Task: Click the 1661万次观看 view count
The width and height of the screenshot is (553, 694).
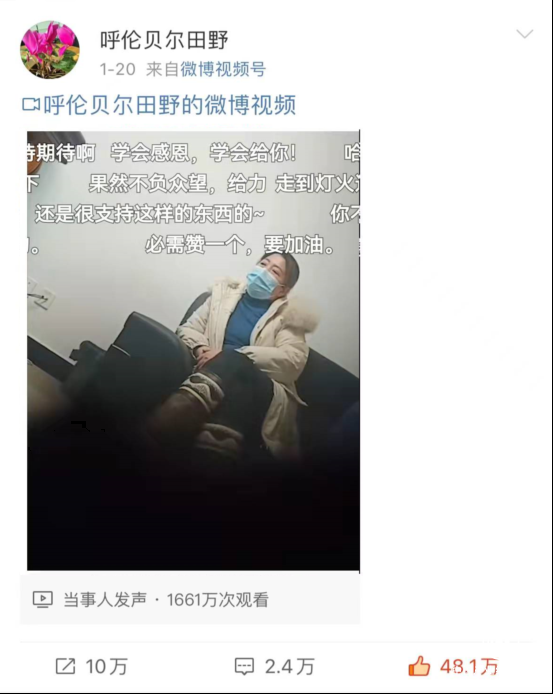Action: 217,600
